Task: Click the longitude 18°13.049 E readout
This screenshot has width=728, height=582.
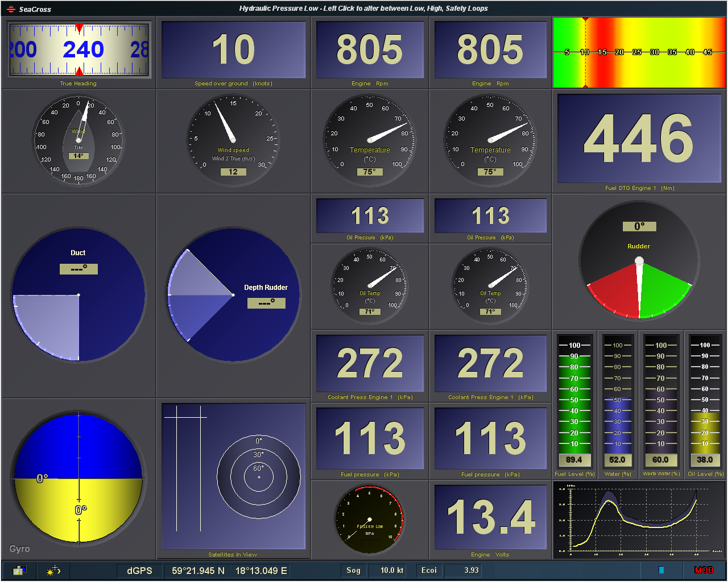Action: click(261, 571)
